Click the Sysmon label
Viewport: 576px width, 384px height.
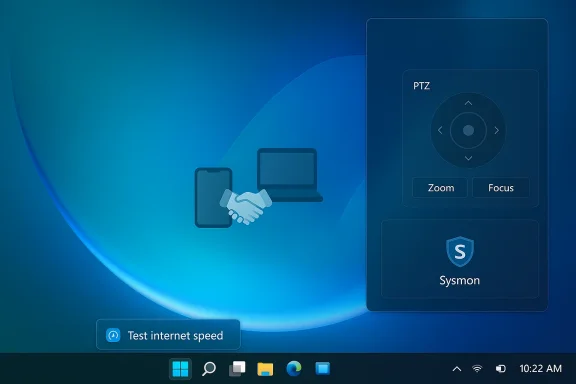pos(460,280)
